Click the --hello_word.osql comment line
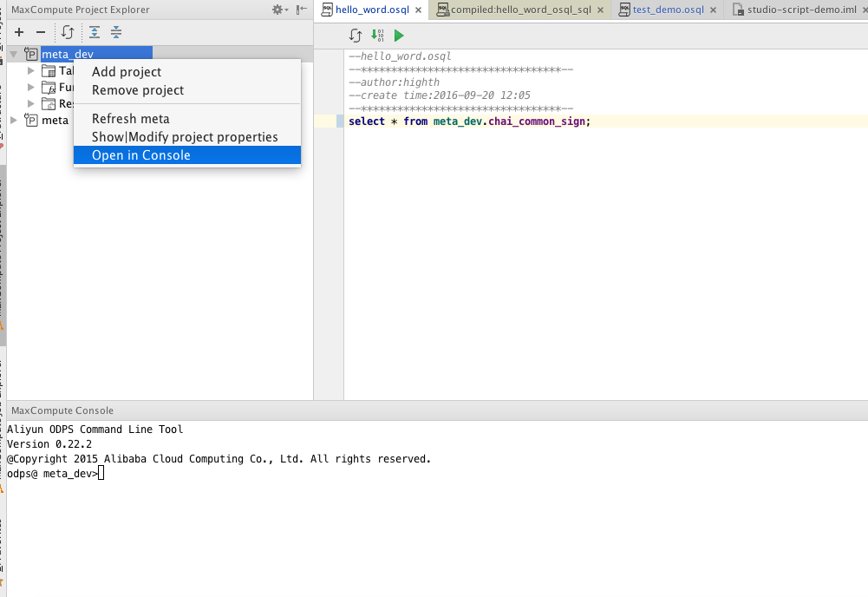The image size is (868, 597). (401, 56)
